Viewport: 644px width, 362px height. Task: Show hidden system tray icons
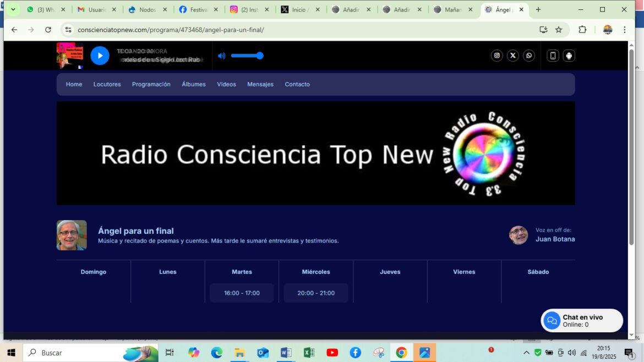tap(526, 353)
